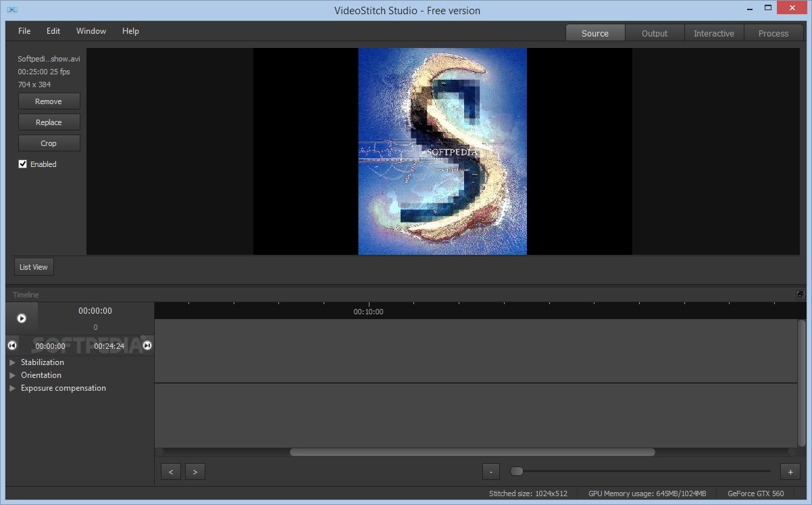Switch to the Process tab
Viewport: 812px width, 505px height.
click(773, 33)
